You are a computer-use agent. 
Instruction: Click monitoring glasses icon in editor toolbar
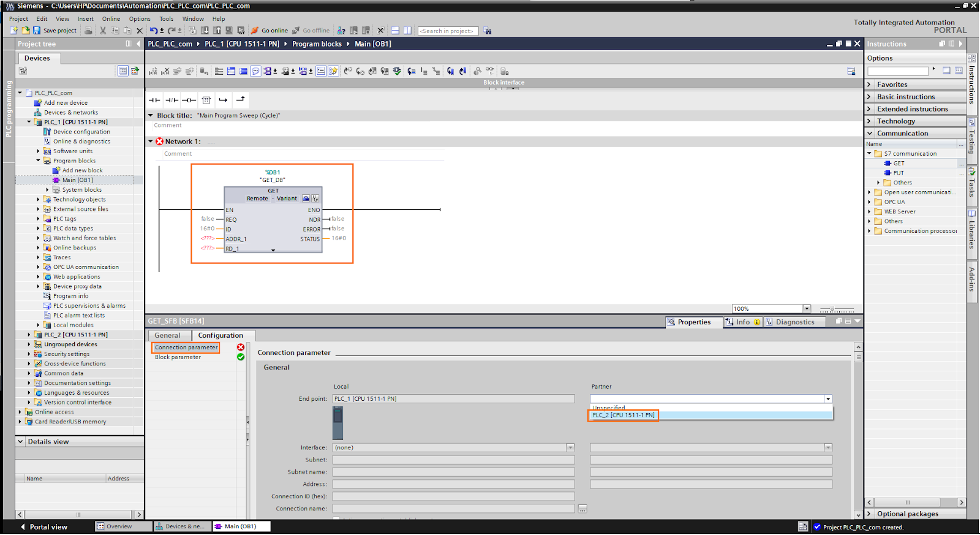click(490, 71)
